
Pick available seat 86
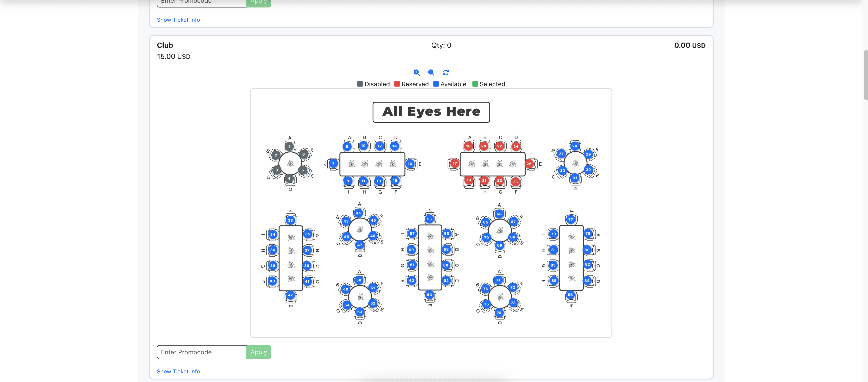(x=570, y=295)
